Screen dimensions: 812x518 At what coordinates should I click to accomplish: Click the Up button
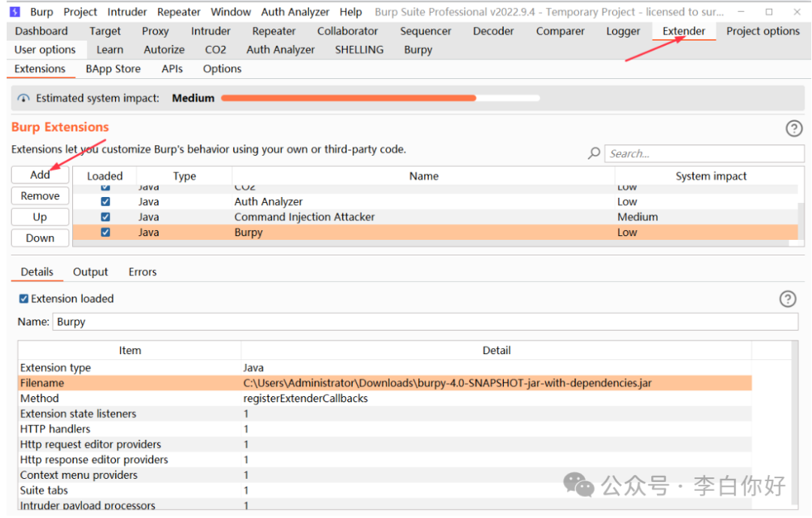[40, 217]
